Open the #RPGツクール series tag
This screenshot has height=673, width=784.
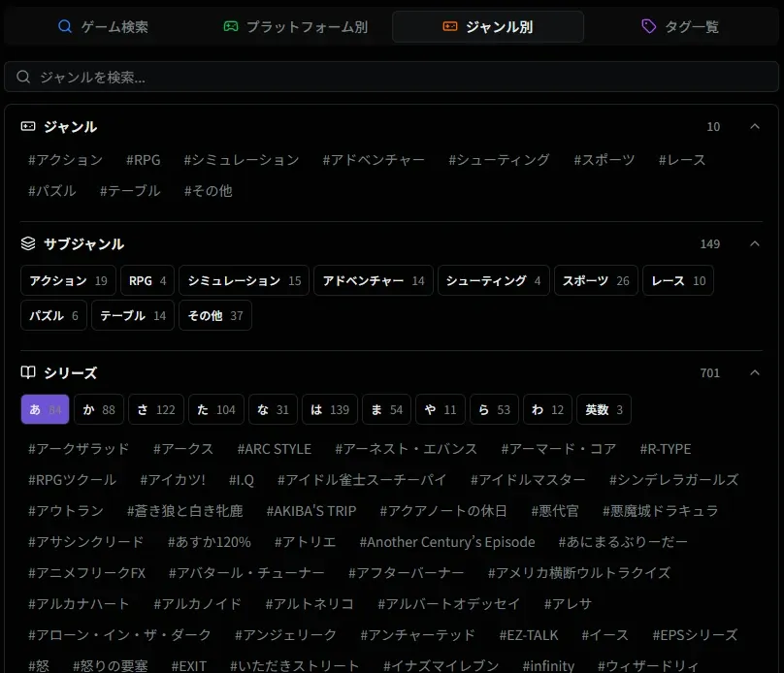(72, 480)
